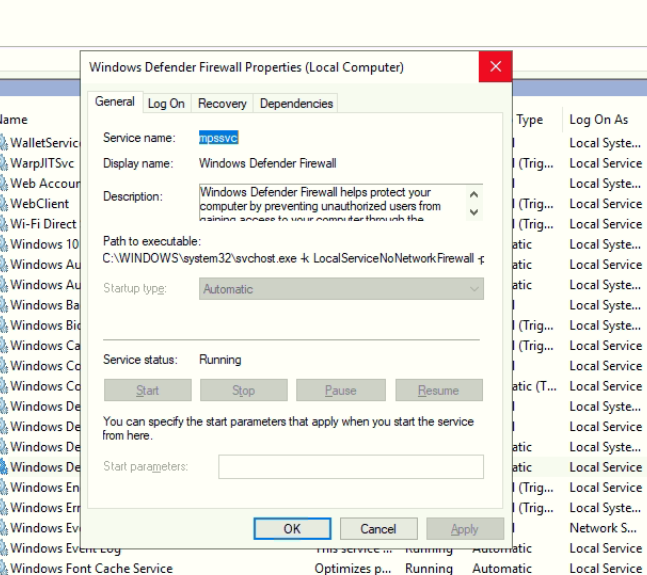Click Local Syste... entry for WalletService

[x=605, y=143]
